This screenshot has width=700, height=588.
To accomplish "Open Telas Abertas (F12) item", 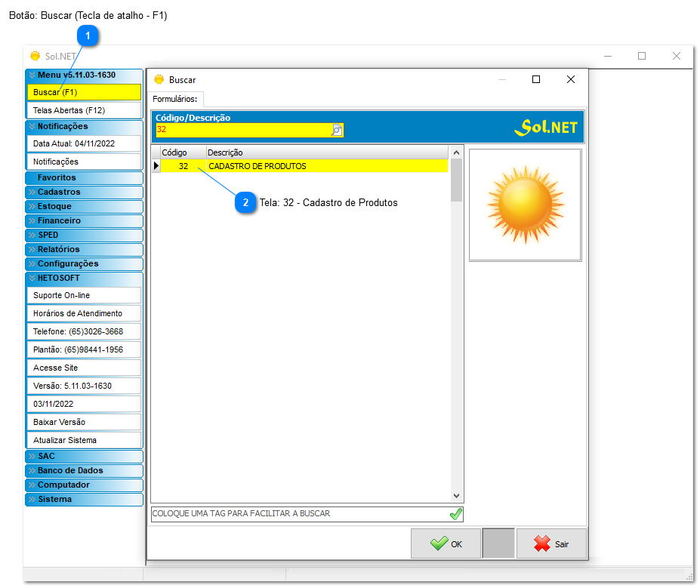I will (x=84, y=110).
